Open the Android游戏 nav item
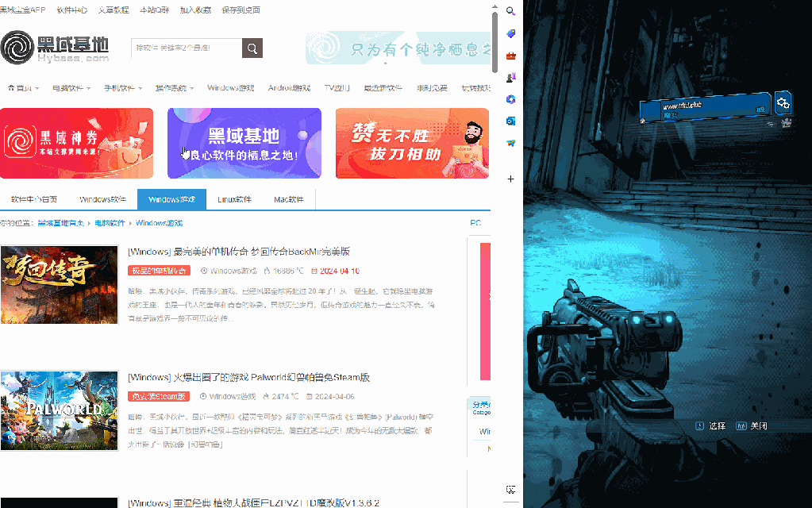This screenshot has width=812, height=508. 289,88
